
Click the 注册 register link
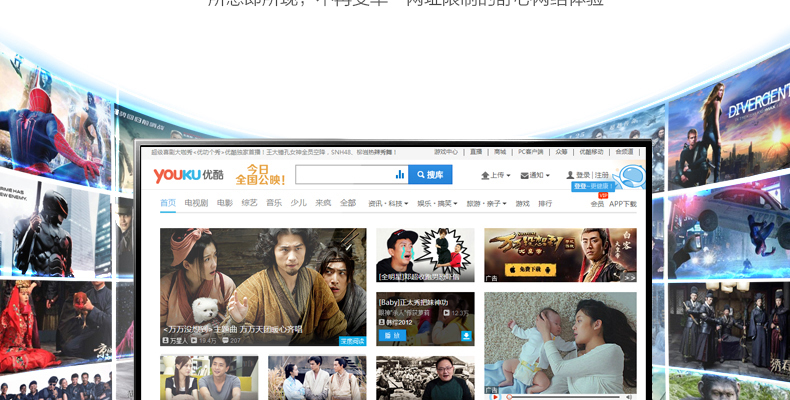[602, 175]
